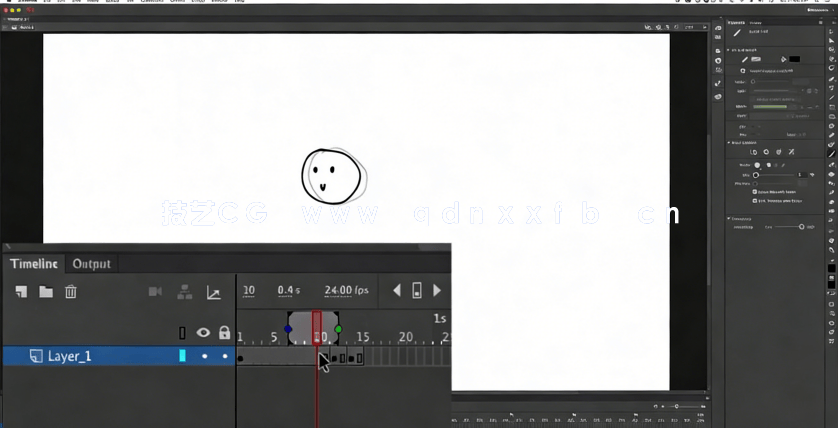Screen dimensions: 838x428
Task: Select the Eyedropper tool
Action: click(832, 193)
